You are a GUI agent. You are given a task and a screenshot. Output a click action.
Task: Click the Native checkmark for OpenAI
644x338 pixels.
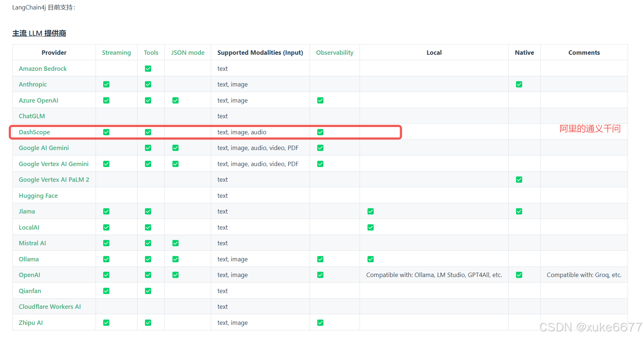[519, 274]
